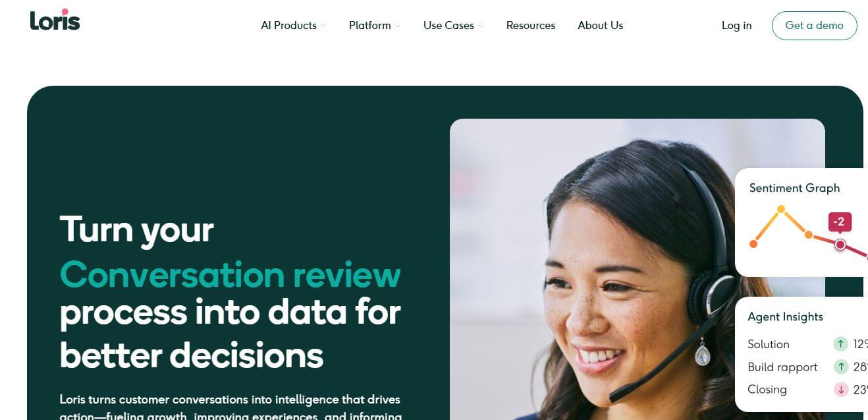This screenshot has height=420, width=868.
Task: Click the Get a demo button
Action: (x=814, y=26)
